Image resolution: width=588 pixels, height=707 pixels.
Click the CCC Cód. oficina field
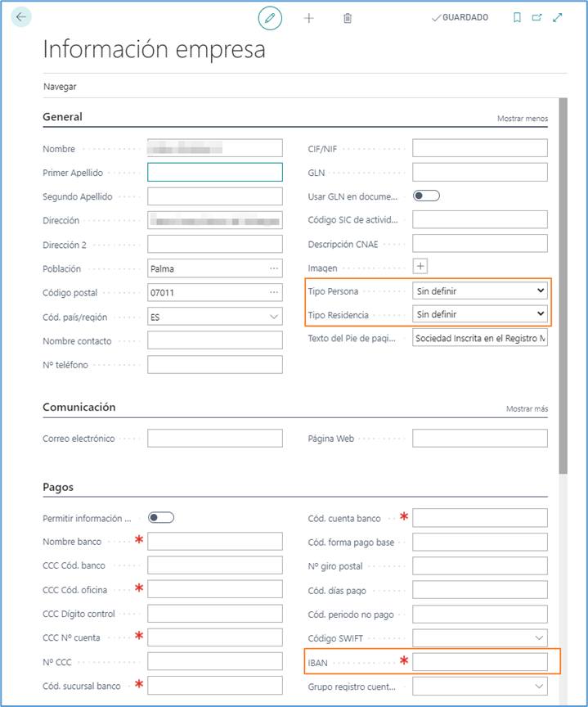(215, 589)
